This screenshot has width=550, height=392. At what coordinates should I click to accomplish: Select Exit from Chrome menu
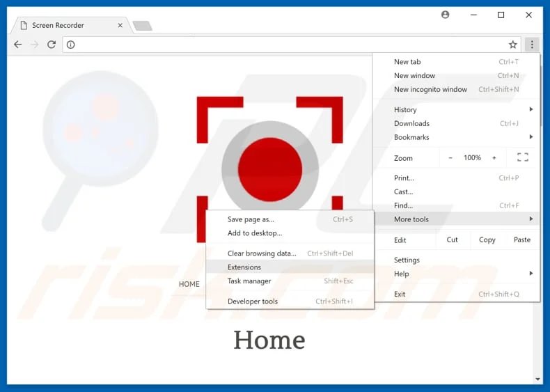(456, 294)
